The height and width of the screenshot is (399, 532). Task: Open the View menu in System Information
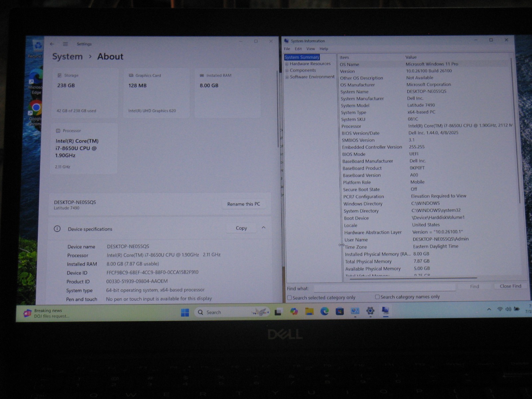[311, 49]
